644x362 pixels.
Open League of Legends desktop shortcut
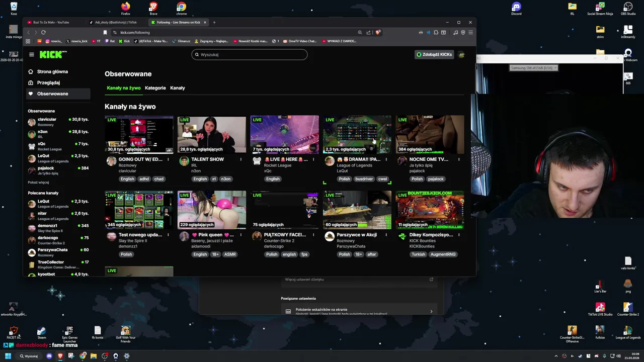pos(628,333)
